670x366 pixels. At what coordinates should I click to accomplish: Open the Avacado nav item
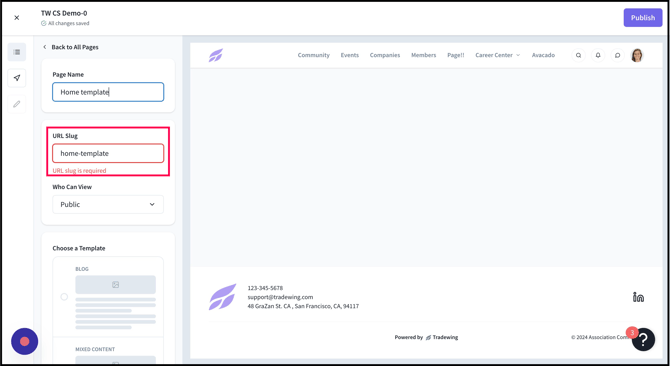544,55
